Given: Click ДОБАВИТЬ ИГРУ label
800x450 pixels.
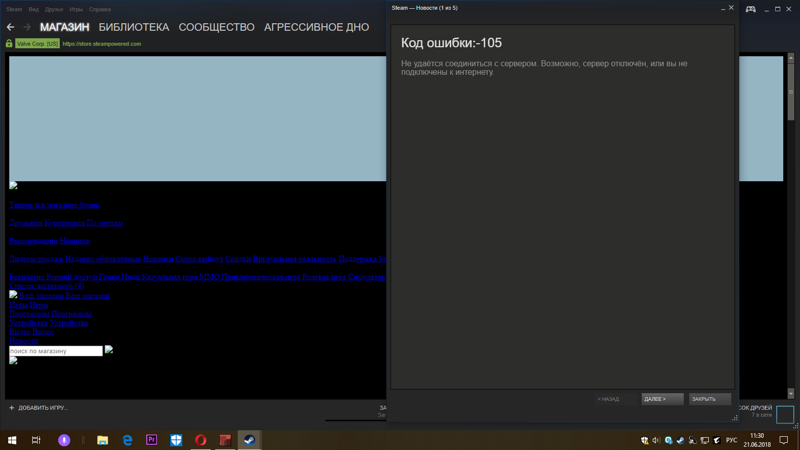Looking at the screenshot, I should tap(43, 408).
